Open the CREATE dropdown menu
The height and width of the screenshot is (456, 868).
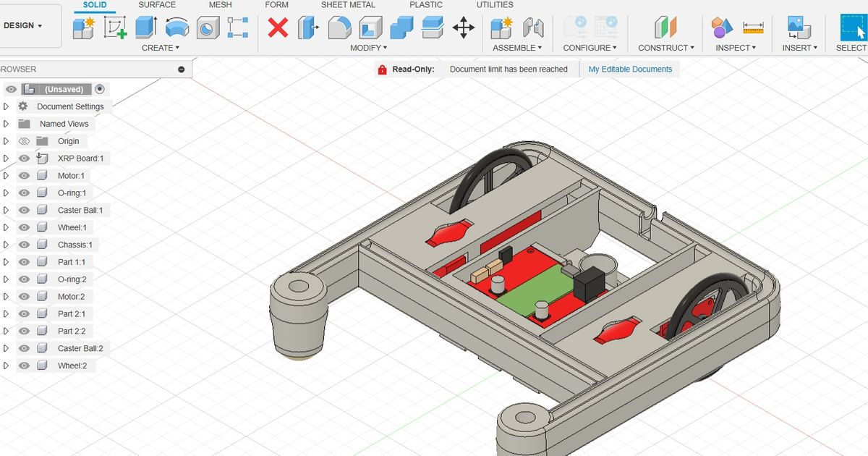tap(161, 47)
